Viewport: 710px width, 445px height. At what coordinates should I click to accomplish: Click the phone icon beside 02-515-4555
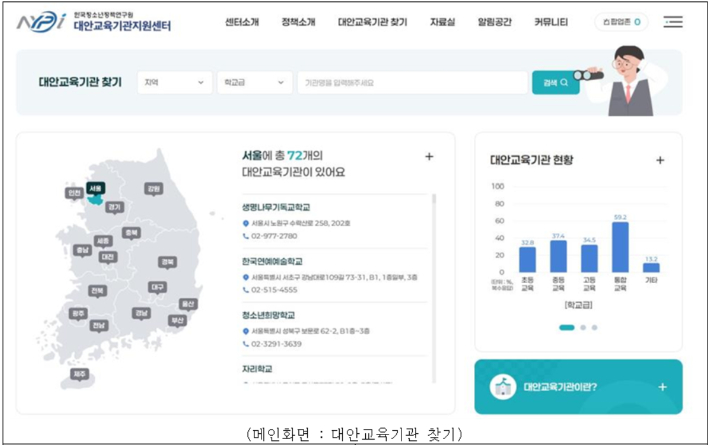point(246,290)
